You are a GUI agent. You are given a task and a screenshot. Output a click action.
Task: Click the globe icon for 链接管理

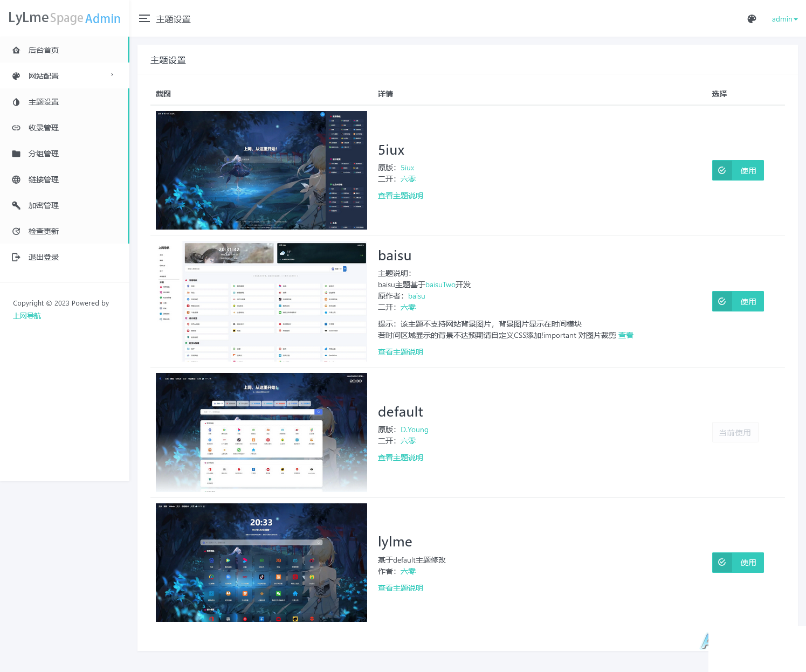pos(16,179)
